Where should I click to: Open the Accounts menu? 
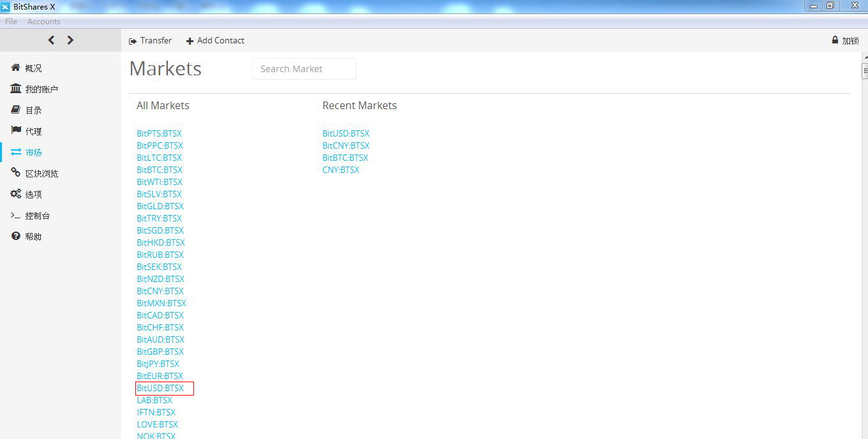(44, 22)
